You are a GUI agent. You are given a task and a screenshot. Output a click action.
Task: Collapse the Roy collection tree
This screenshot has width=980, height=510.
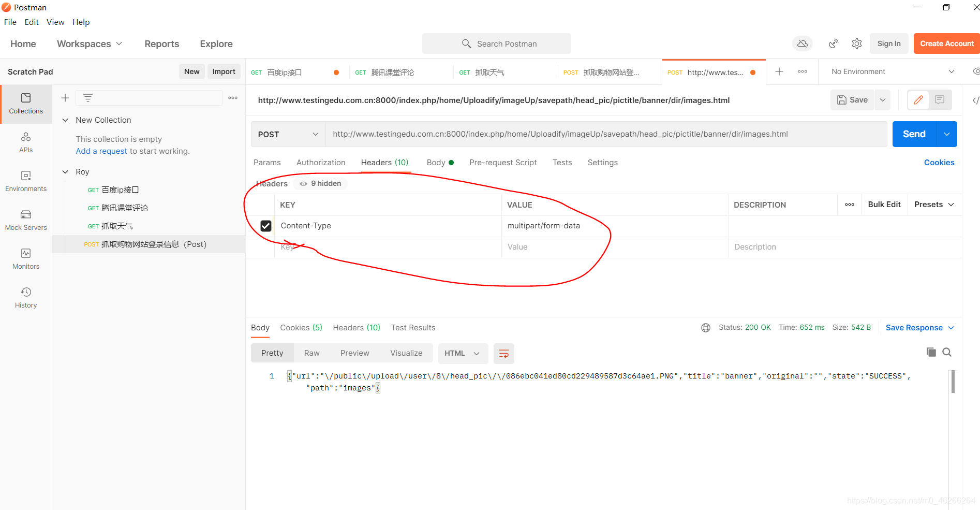(65, 172)
